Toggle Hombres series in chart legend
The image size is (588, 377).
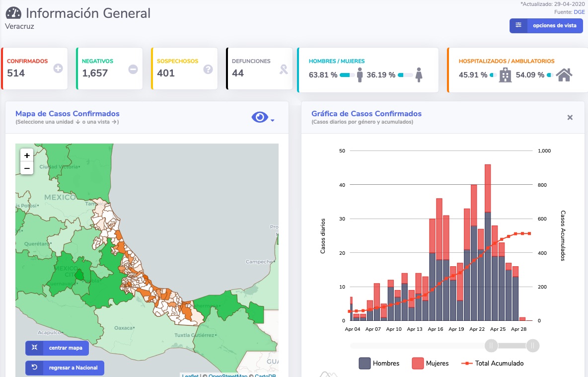[x=379, y=363]
